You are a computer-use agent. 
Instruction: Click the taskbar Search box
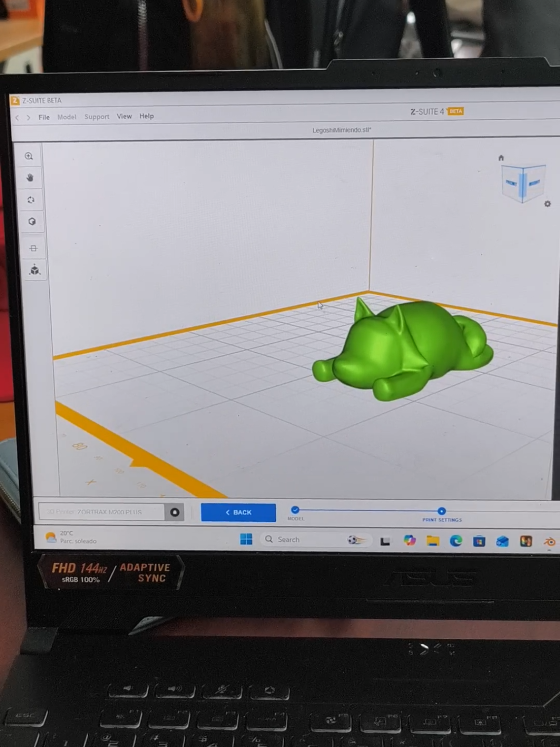(x=304, y=540)
